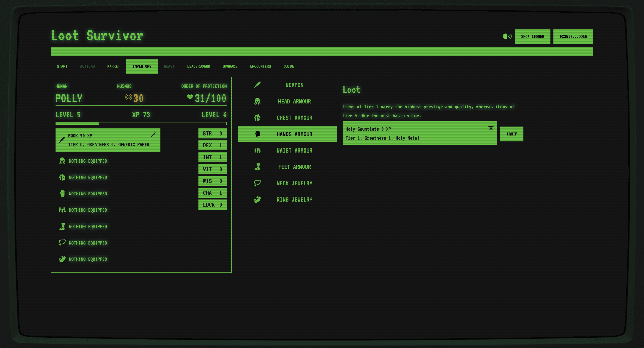Open the Start tab
The width and height of the screenshot is (644, 348).
[62, 66]
